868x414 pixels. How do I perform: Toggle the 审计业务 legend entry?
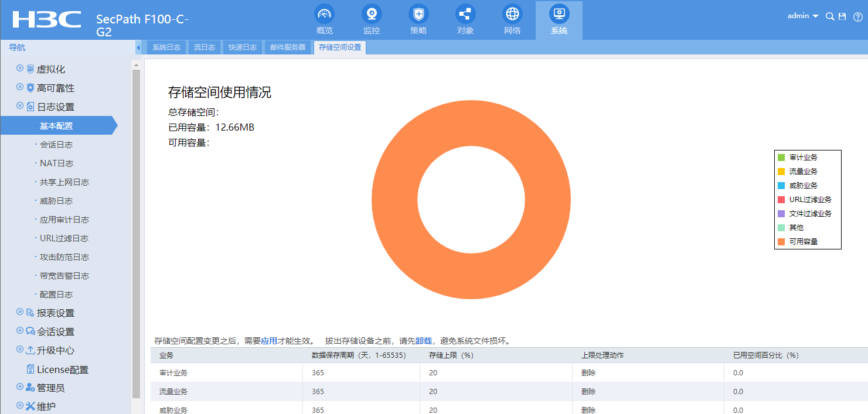pos(803,158)
